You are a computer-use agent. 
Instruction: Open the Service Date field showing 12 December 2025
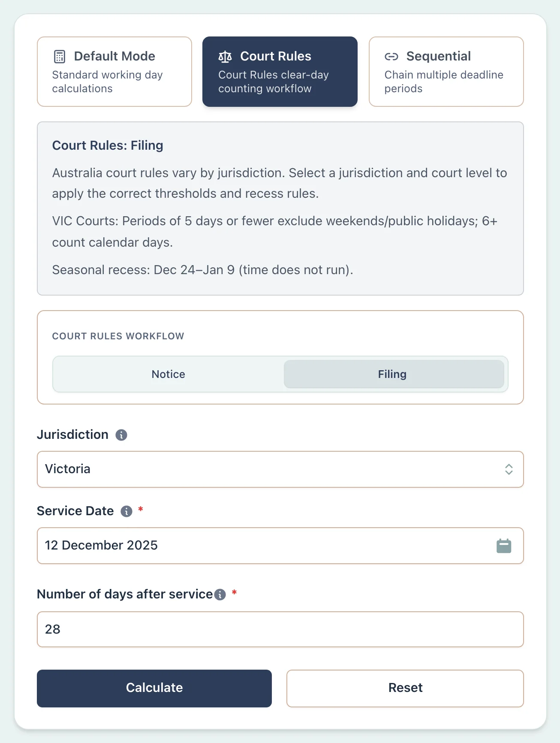pyautogui.click(x=266, y=546)
